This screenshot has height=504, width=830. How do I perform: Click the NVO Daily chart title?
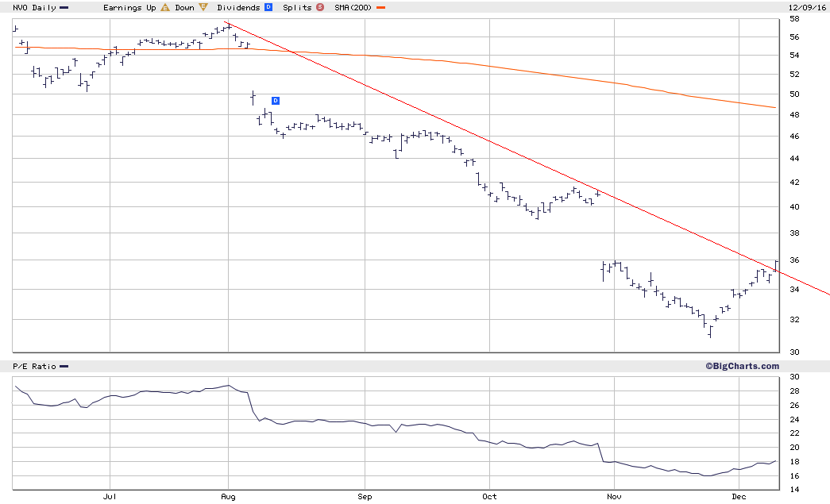34,7
